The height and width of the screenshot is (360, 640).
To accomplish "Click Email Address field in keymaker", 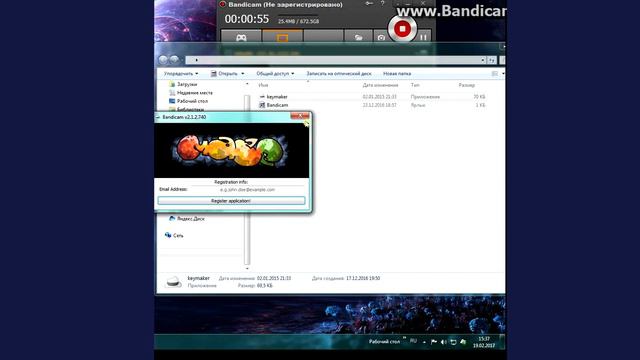I will pos(248,189).
